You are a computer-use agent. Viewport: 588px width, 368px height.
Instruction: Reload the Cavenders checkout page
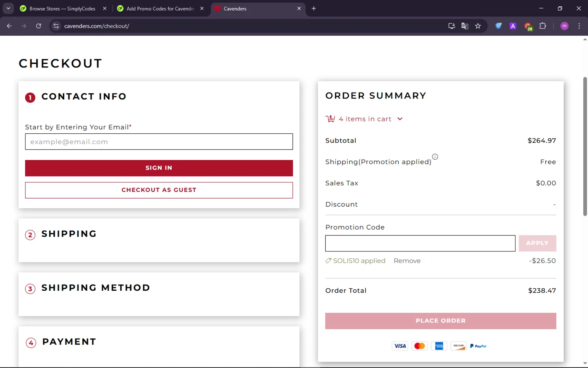tap(38, 26)
